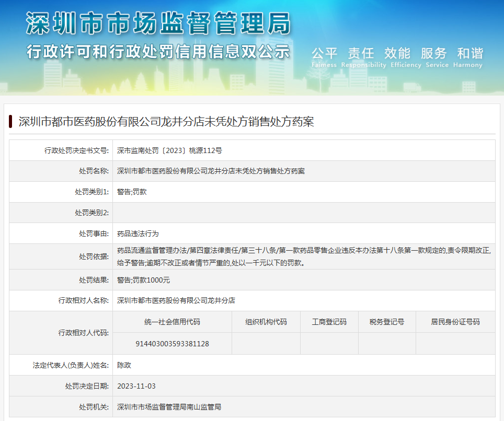Select the representative name 陈政
Image resolution: width=504 pixels, height=421 pixels.
pos(124,365)
